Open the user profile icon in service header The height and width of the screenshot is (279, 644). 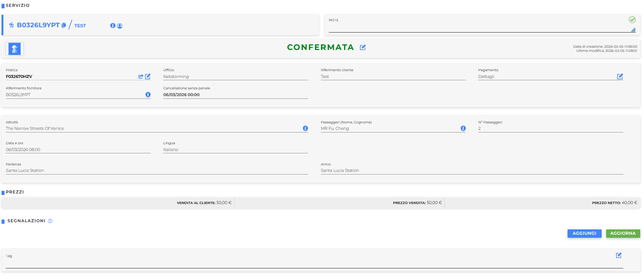pyautogui.click(x=120, y=26)
